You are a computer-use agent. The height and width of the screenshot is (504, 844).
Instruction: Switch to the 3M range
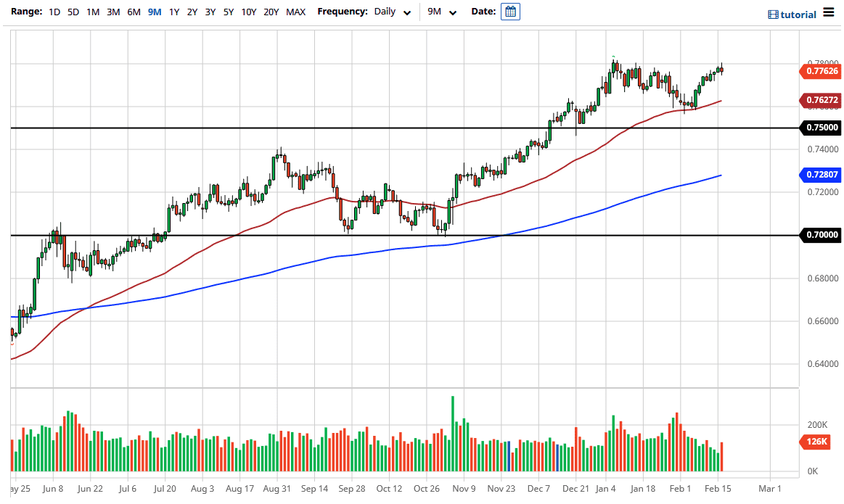click(112, 12)
